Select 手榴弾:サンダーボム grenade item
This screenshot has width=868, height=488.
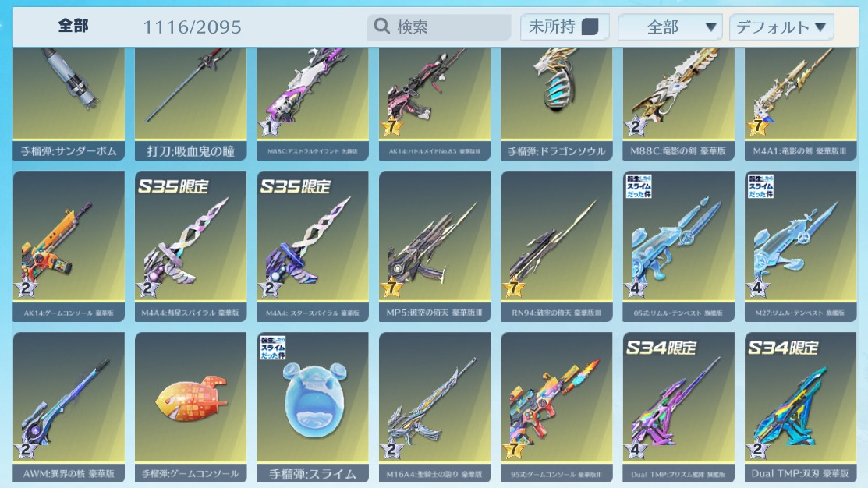69,104
